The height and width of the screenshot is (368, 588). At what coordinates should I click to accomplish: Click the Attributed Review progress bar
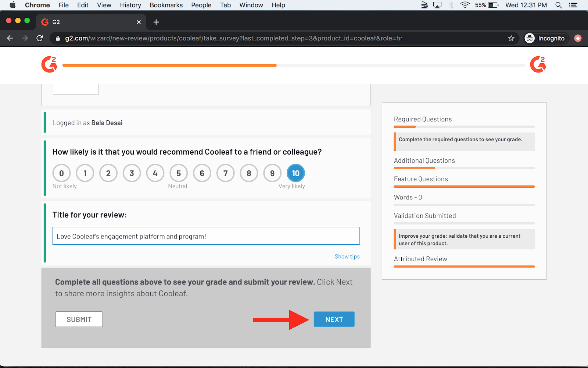click(464, 266)
